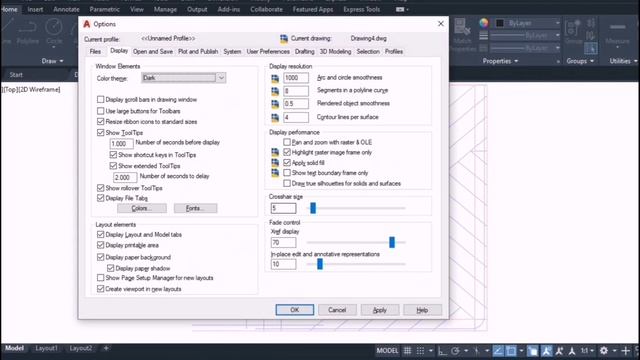The image size is (640, 360).
Task: Click the drawing icon beside Arc and circle smoothness
Action: [275, 78]
